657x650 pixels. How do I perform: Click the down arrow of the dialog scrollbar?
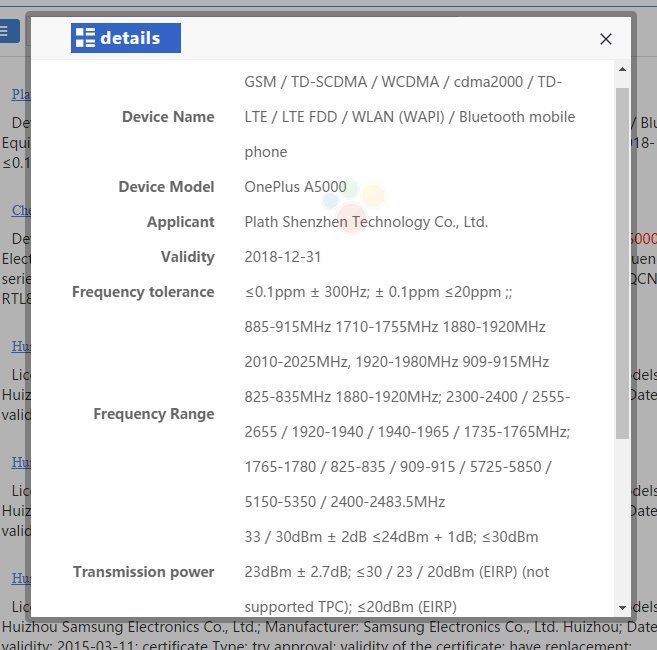(x=622, y=607)
